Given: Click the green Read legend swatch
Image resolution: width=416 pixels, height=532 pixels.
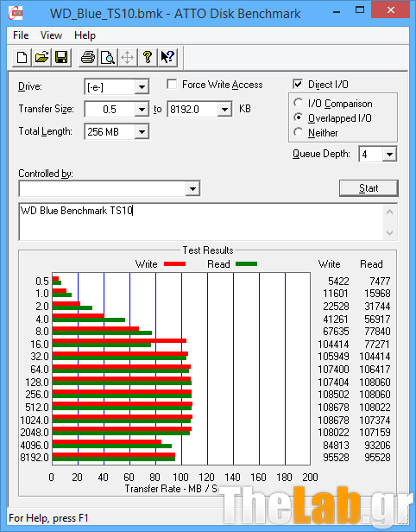Looking at the screenshot, I should click(x=247, y=264).
